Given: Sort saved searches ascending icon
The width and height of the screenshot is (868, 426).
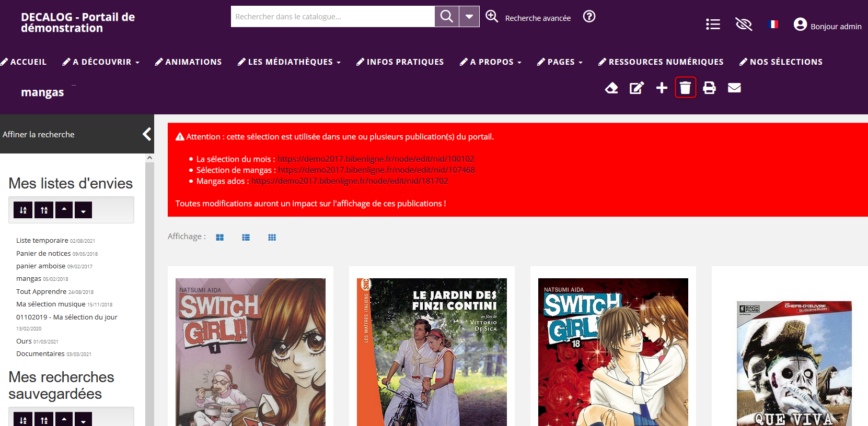Looking at the screenshot, I should [23, 419].
